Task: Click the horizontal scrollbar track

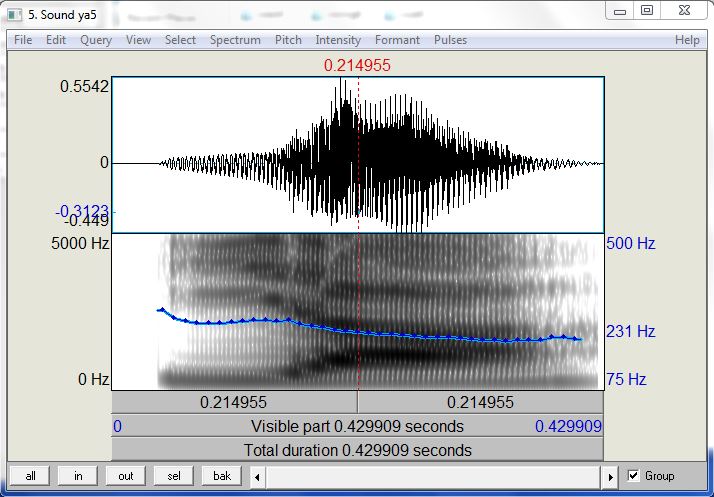Action: pos(434,477)
